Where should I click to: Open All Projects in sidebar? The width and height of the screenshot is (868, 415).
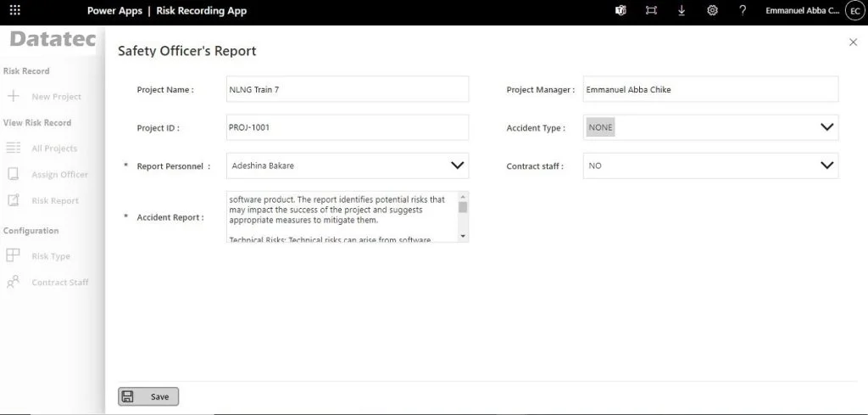click(x=54, y=149)
